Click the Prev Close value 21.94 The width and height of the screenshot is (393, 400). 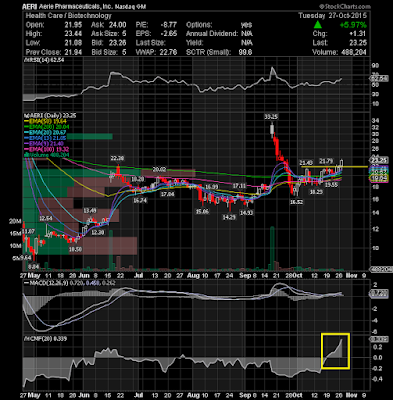[x=74, y=52]
